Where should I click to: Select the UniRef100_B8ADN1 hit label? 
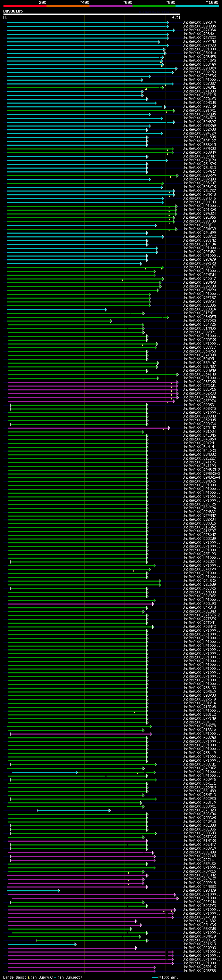[199, 88]
